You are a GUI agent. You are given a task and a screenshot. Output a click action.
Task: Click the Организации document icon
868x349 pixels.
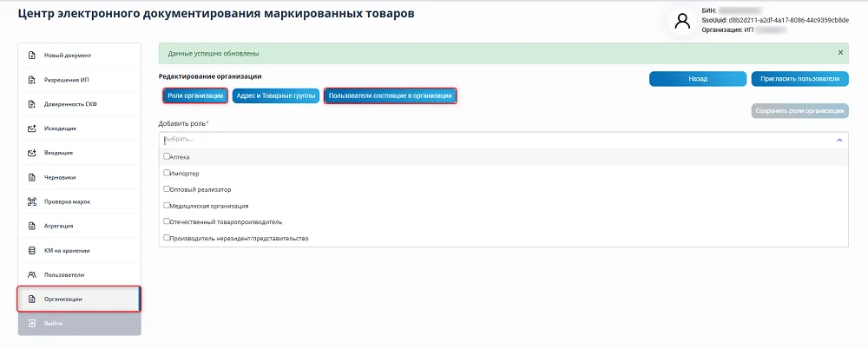point(31,300)
